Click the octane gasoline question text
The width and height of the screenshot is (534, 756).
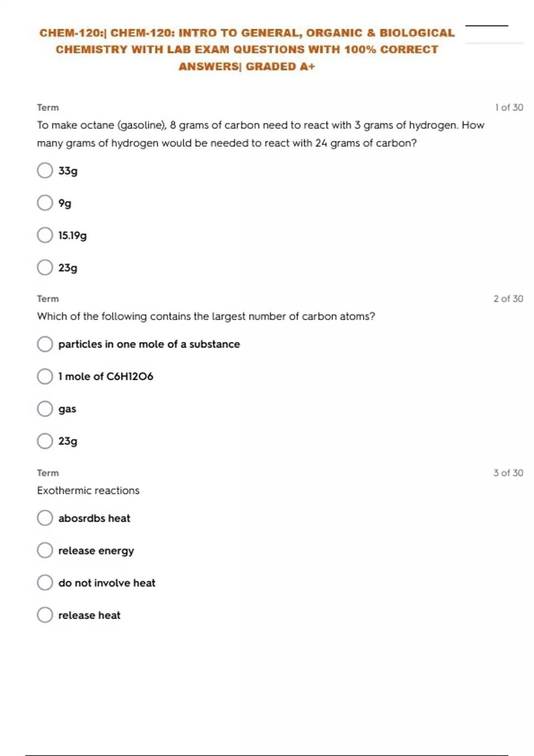260,134
